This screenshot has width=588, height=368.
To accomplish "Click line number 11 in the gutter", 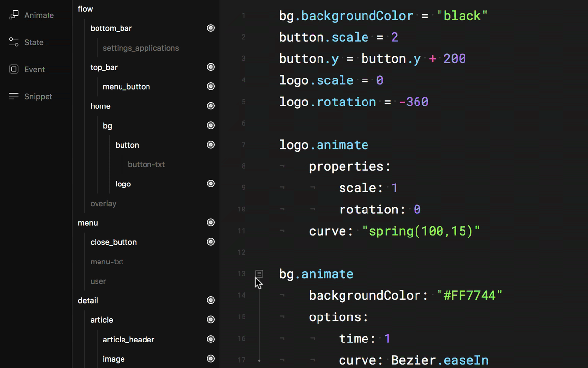I will coord(241,231).
